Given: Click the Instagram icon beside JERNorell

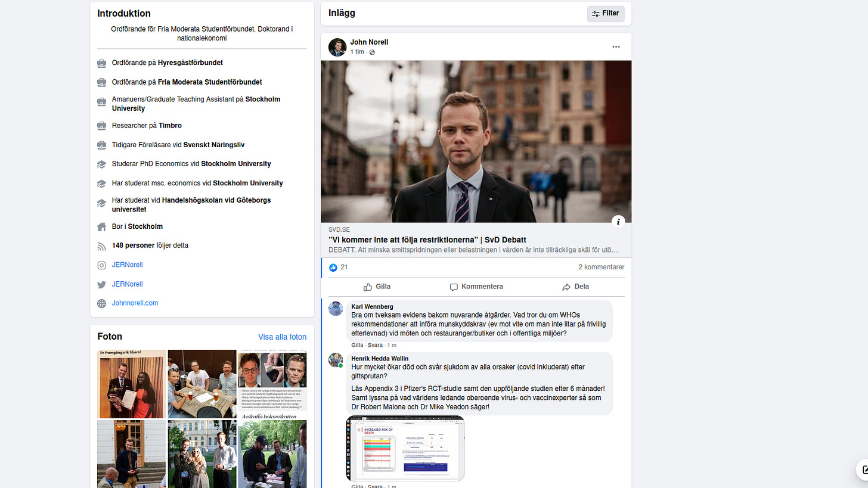Looking at the screenshot, I should coord(101,265).
